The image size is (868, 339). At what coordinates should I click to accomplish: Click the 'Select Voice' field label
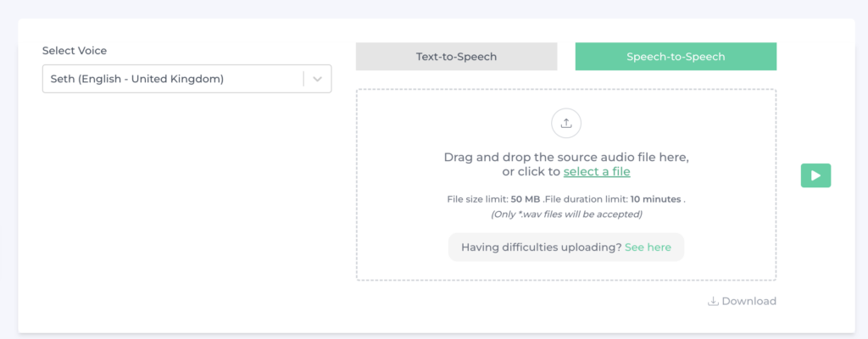(75, 50)
